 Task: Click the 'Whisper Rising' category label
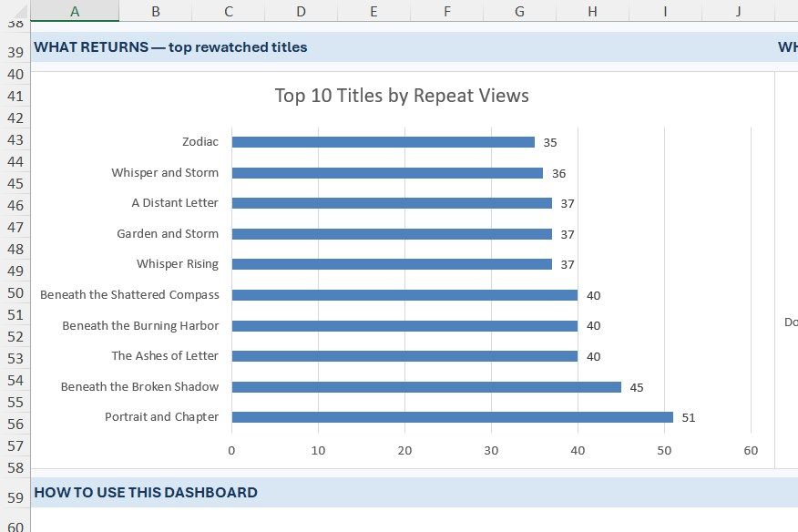178,263
